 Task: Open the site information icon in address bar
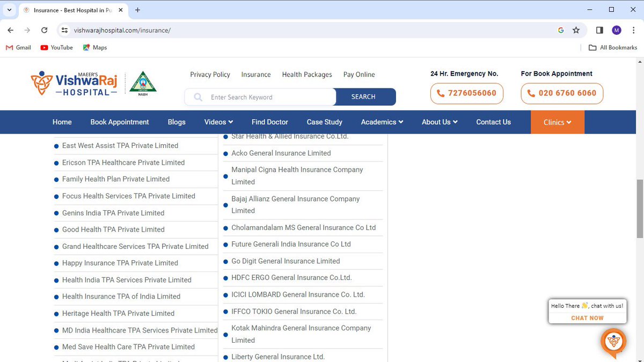point(64,30)
